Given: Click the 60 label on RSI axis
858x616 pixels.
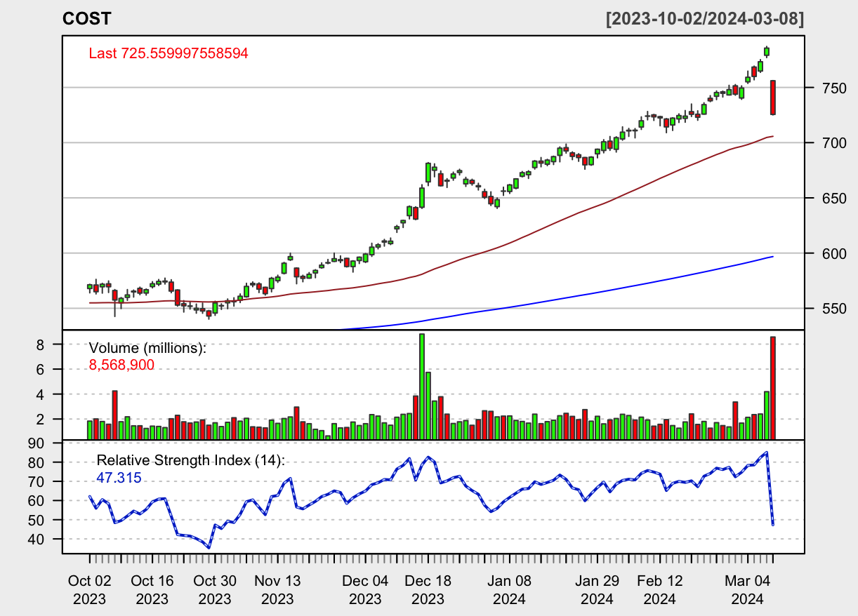Looking at the screenshot, I should (x=37, y=501).
